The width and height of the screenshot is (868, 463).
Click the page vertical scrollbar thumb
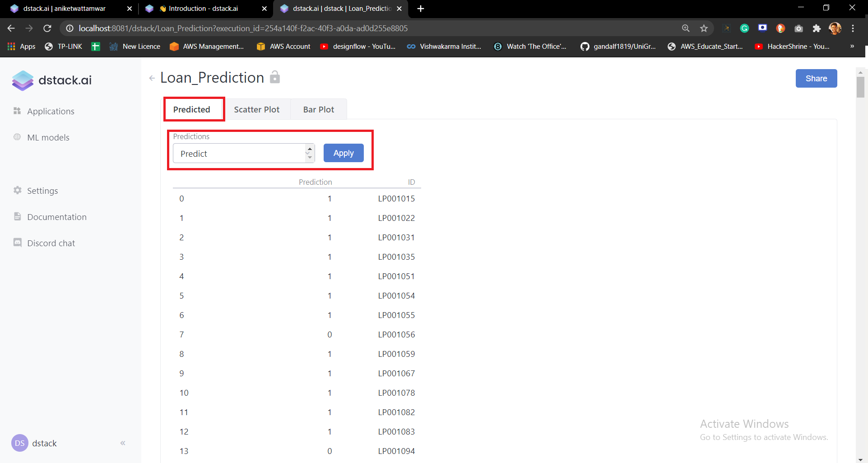[x=861, y=87]
